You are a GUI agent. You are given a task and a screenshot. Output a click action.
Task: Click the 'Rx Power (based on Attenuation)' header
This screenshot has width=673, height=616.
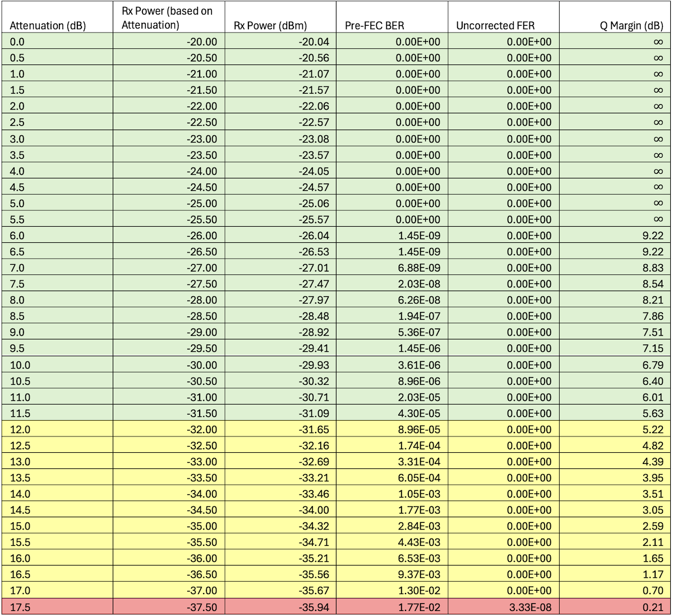coord(169,17)
